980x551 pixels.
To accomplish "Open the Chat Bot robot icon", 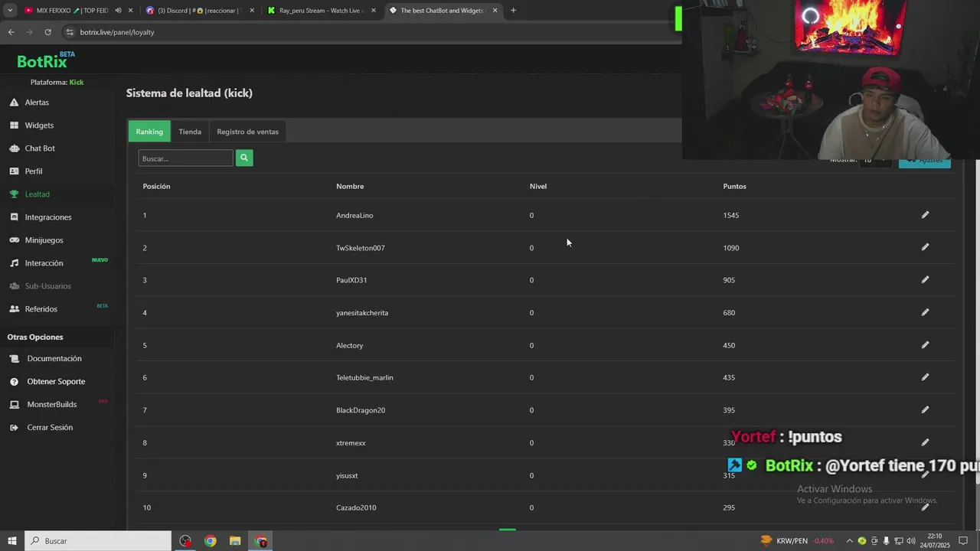I will [x=14, y=148].
